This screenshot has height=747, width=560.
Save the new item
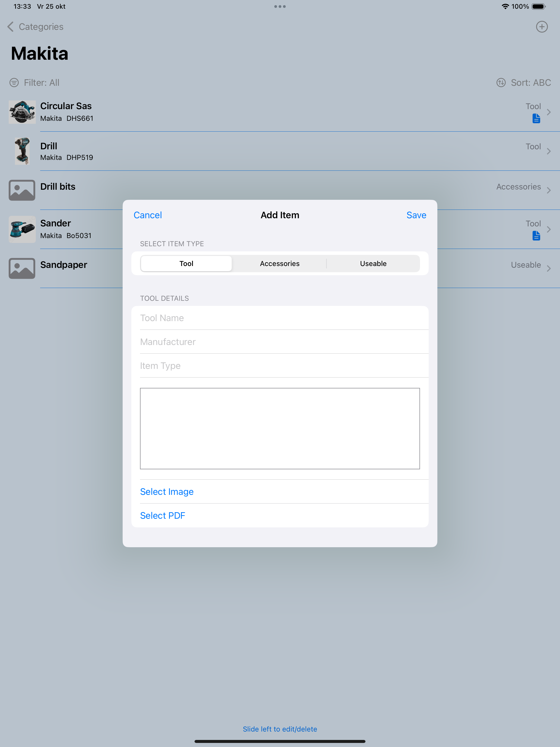coord(416,215)
